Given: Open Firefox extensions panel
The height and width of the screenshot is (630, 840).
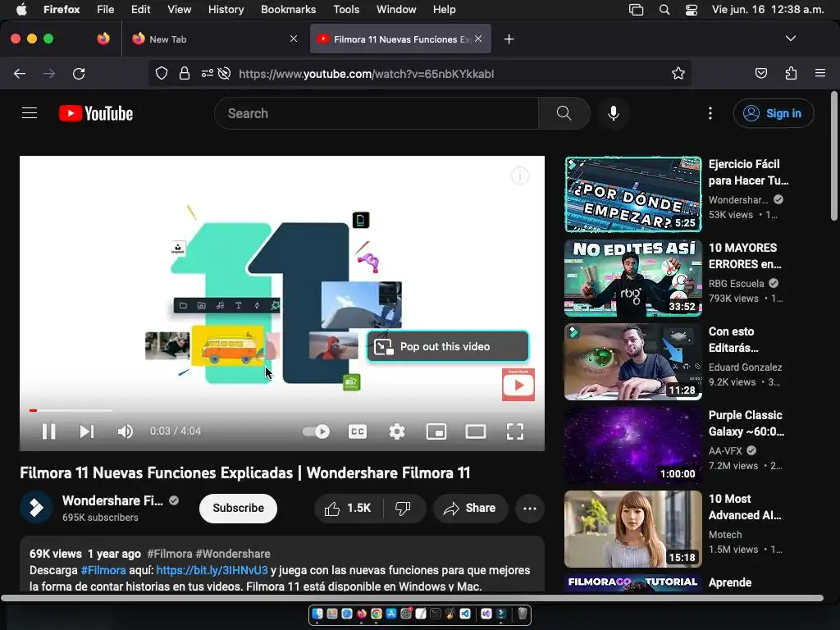Looking at the screenshot, I should coord(791,73).
